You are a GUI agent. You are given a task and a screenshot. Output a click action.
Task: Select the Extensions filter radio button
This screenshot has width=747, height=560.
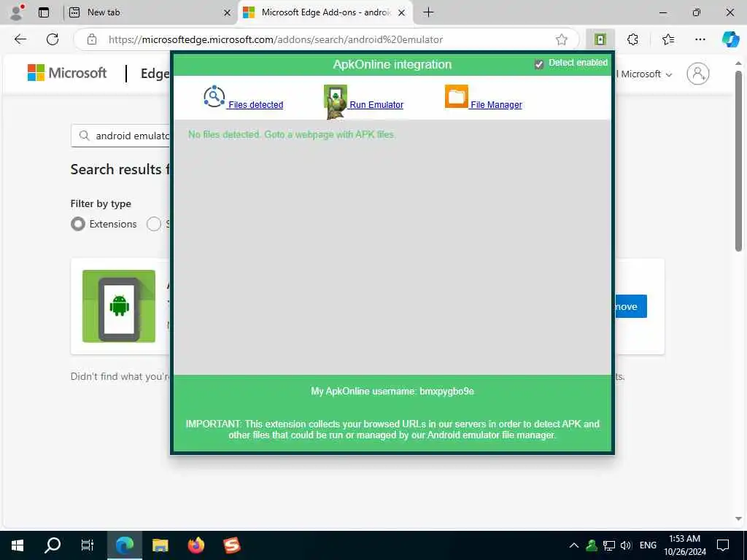(x=78, y=224)
